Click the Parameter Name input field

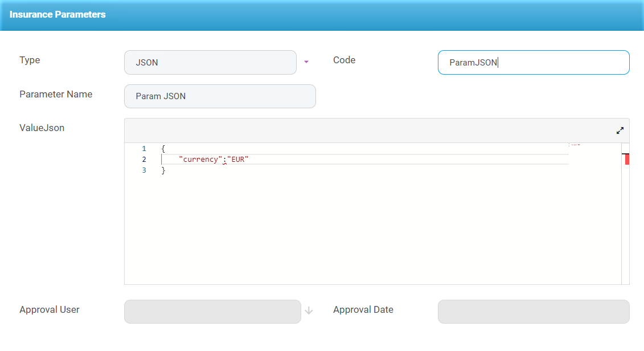pyautogui.click(x=220, y=96)
